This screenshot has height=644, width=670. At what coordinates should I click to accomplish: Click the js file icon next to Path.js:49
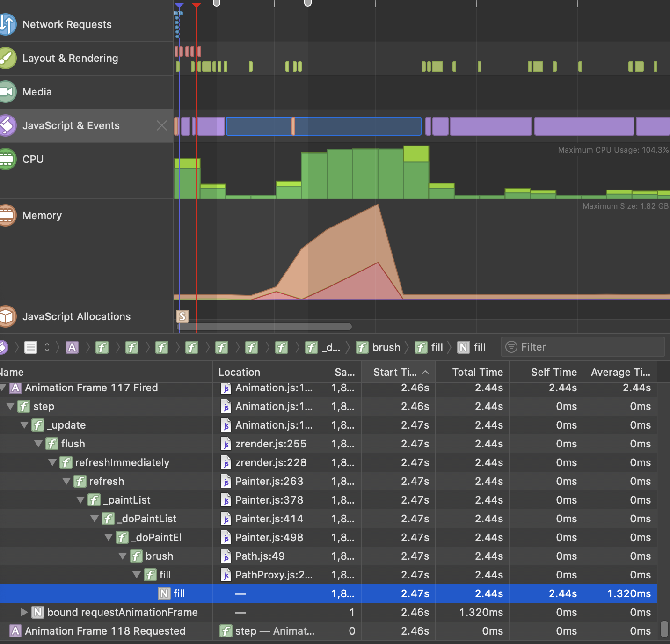coord(226,556)
